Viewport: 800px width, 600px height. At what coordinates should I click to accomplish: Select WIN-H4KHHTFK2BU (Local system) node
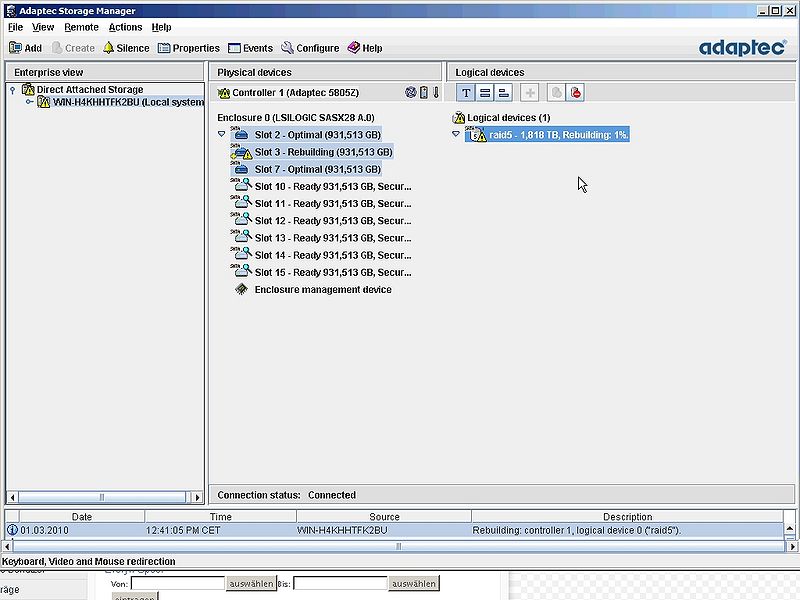click(x=128, y=103)
